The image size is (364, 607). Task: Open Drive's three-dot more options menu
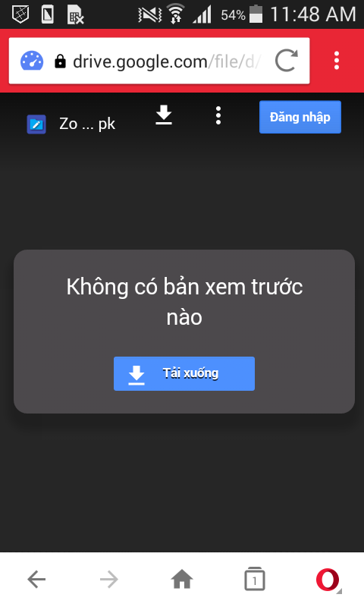tap(218, 115)
